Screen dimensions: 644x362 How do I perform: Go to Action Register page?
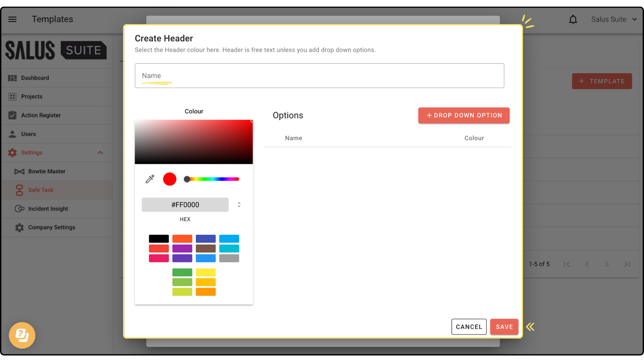(41, 115)
